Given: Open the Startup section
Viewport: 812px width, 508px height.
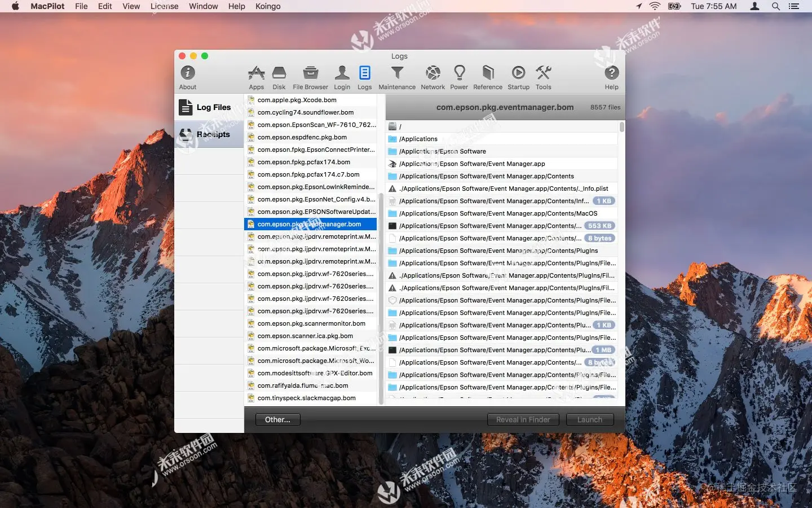Looking at the screenshot, I should [518, 77].
